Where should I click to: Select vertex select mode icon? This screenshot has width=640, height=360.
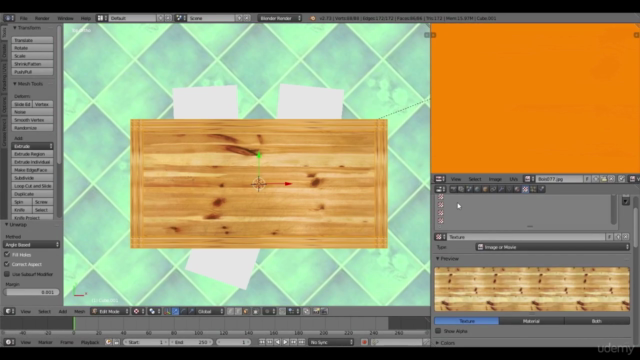point(231,311)
